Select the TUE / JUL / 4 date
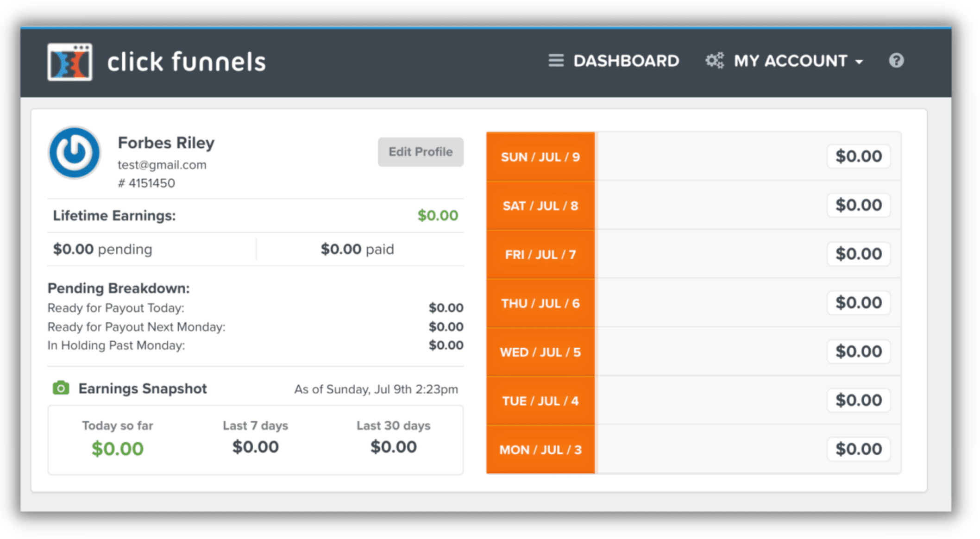The height and width of the screenshot is (539, 980). point(540,401)
